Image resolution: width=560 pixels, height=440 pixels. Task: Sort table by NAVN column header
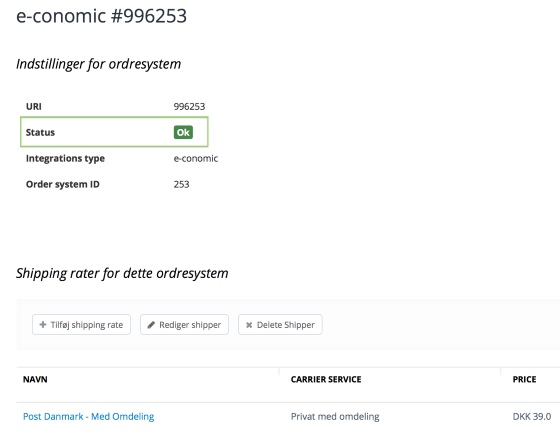coord(35,379)
